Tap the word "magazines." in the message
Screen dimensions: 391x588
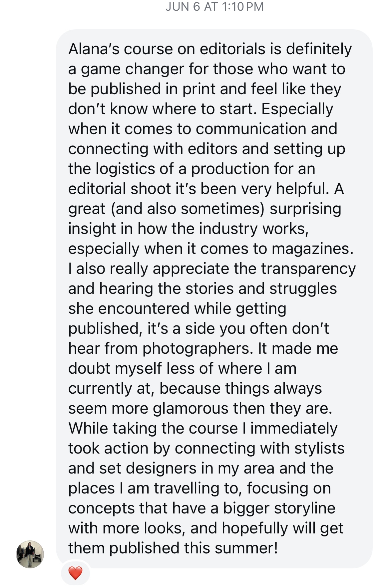tap(312, 249)
